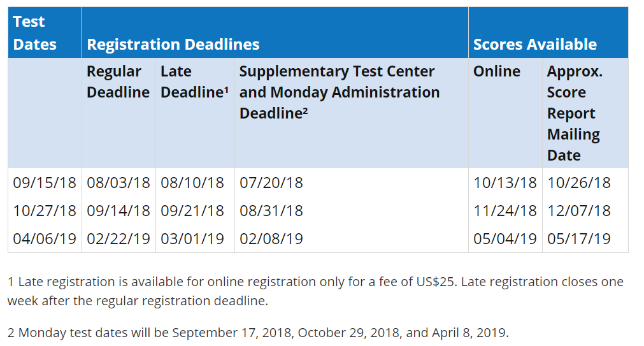Click late deadline 09/21/18

(192, 211)
